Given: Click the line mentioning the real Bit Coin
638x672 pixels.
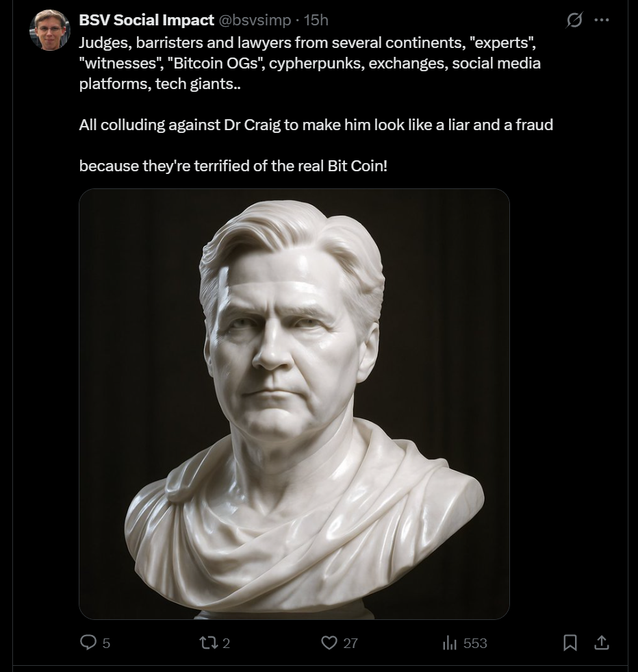Looking at the screenshot, I should click(233, 166).
